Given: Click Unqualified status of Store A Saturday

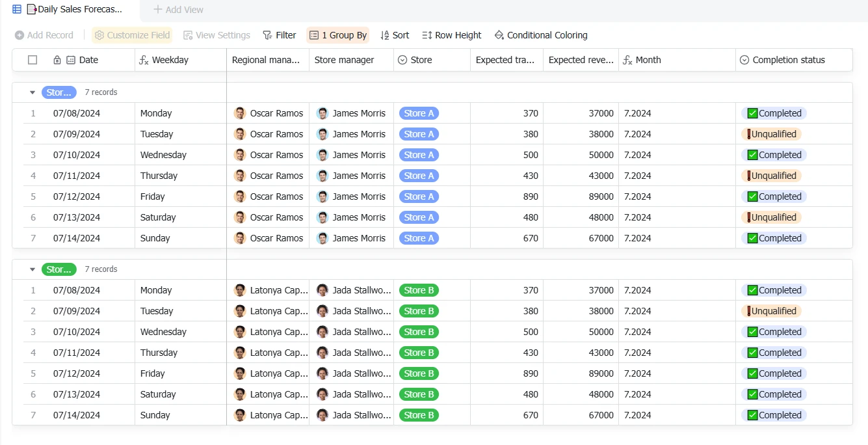Looking at the screenshot, I should [x=771, y=217].
